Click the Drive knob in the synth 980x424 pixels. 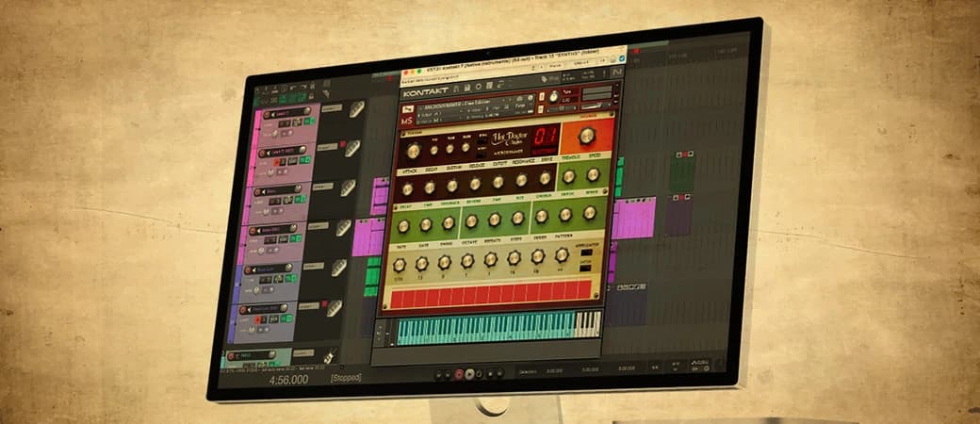[545, 178]
